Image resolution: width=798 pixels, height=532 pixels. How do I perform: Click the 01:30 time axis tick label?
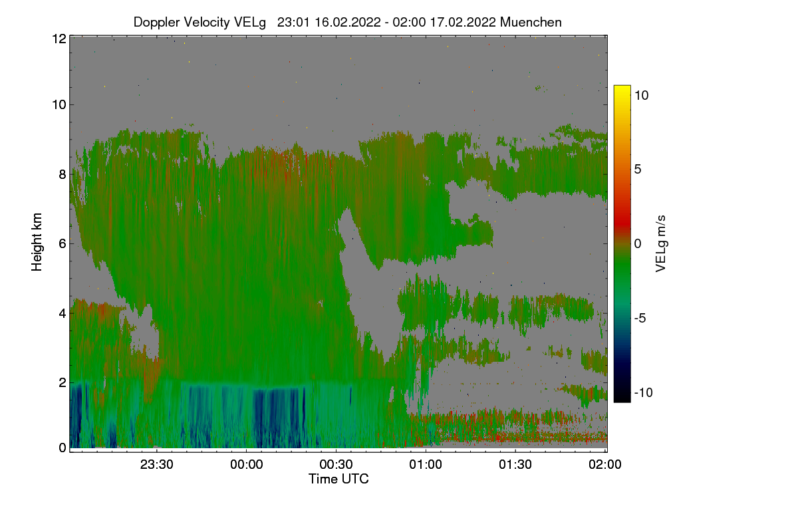(x=515, y=464)
